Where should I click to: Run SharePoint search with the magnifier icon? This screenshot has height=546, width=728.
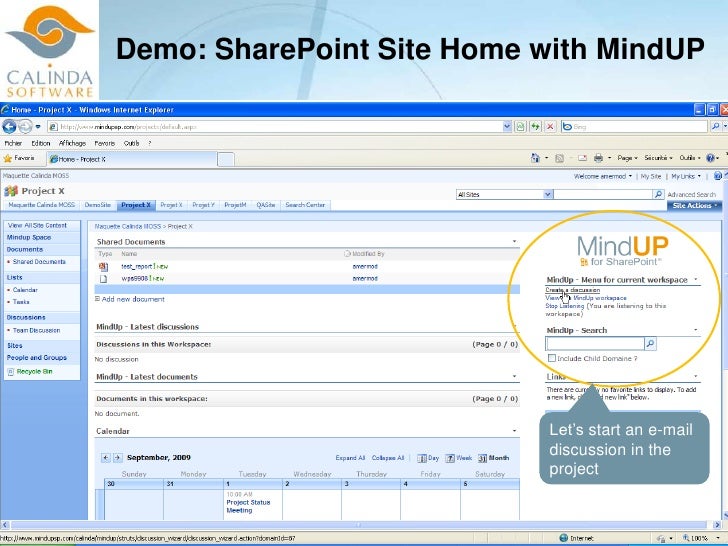[658, 195]
